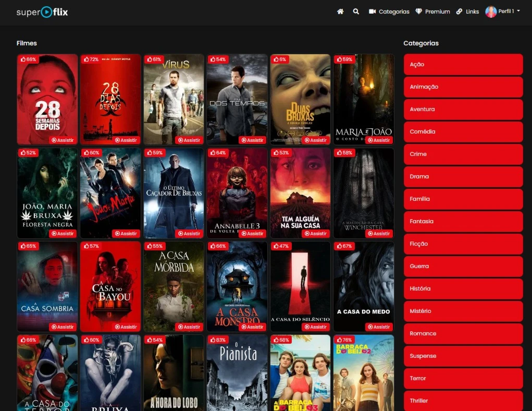Open the Romance category

[463, 333]
